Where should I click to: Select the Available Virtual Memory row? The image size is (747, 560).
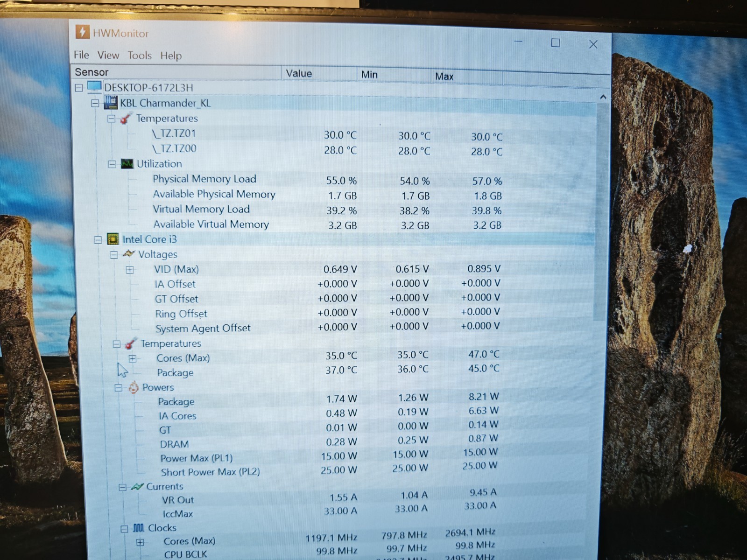click(327, 224)
